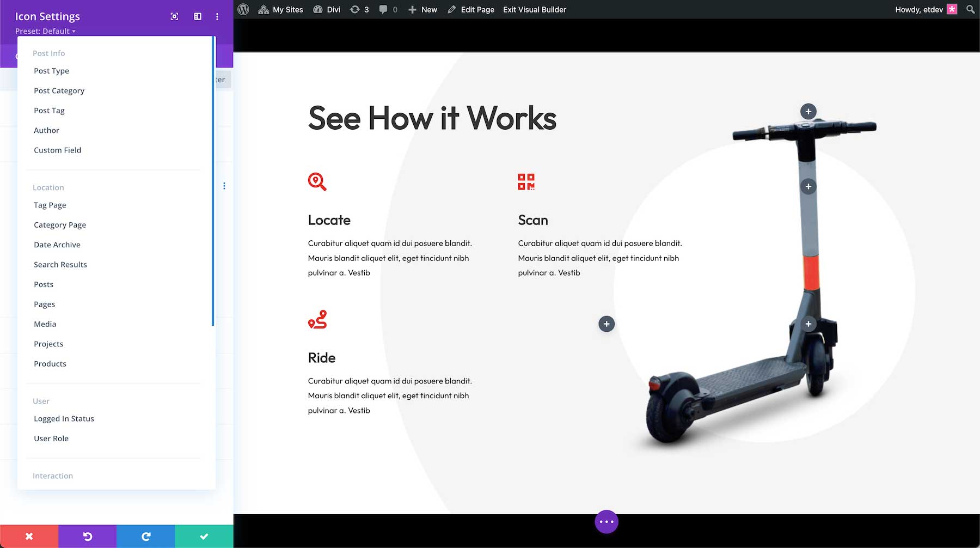Click the plus hotspot on the scooter handlebar
Image resolution: width=980 pixels, height=548 pixels.
pyautogui.click(x=808, y=111)
